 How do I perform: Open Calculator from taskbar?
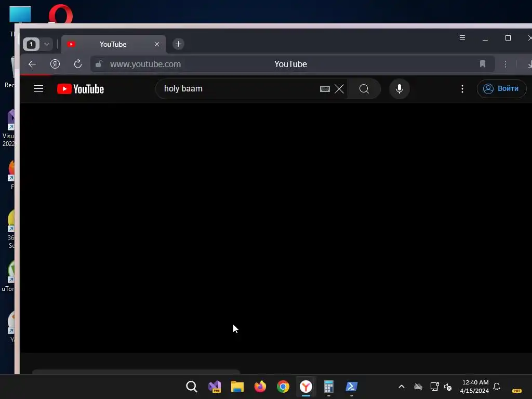328,387
